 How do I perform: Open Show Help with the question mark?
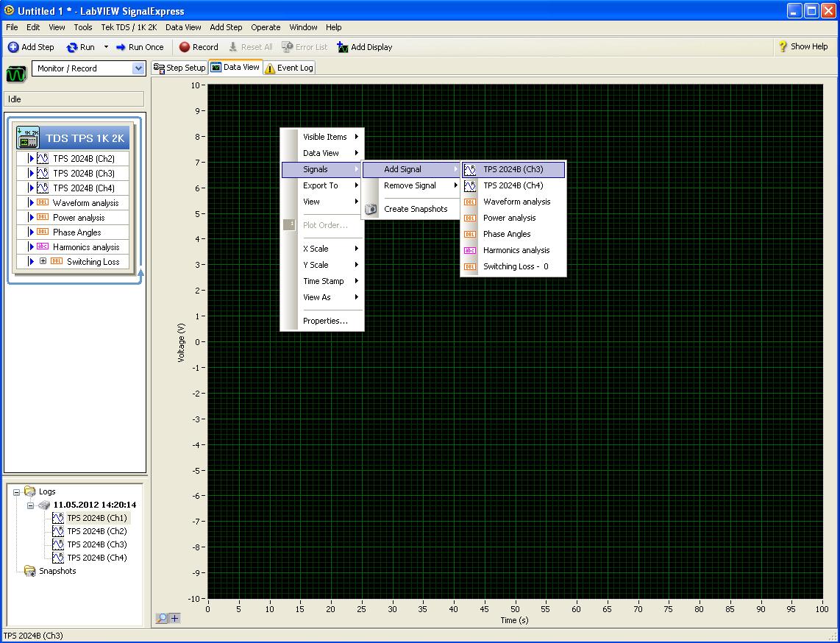[x=803, y=46]
